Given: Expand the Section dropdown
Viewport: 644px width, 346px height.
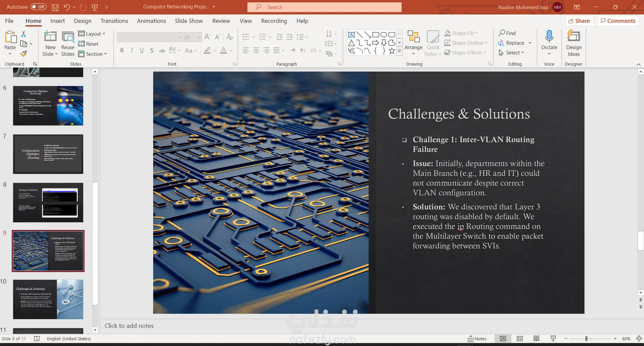Looking at the screenshot, I should tap(93, 54).
